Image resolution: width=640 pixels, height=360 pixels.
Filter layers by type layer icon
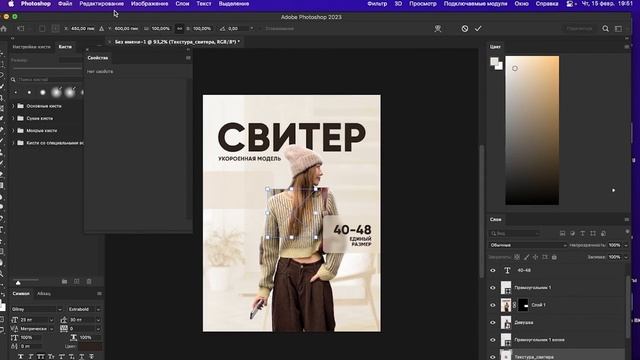pyautogui.click(x=582, y=233)
